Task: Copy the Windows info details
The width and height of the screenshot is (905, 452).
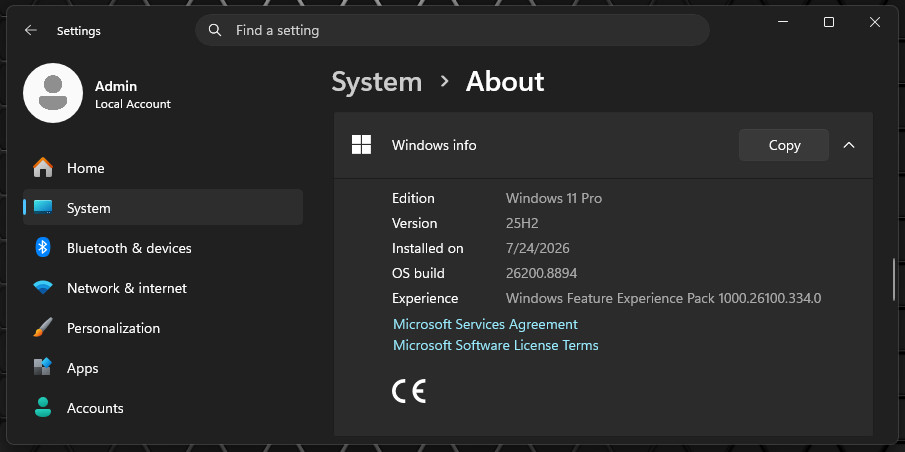Action: click(784, 145)
